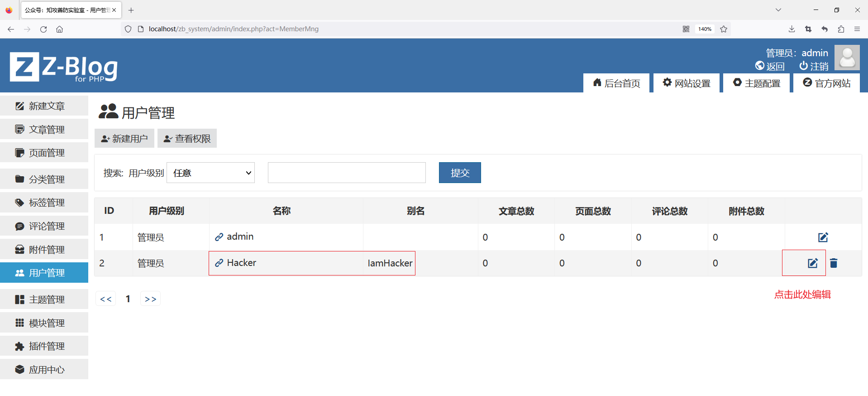Open 标签管理 in sidebar
Viewport: 868px width, 396px height.
coord(44,203)
